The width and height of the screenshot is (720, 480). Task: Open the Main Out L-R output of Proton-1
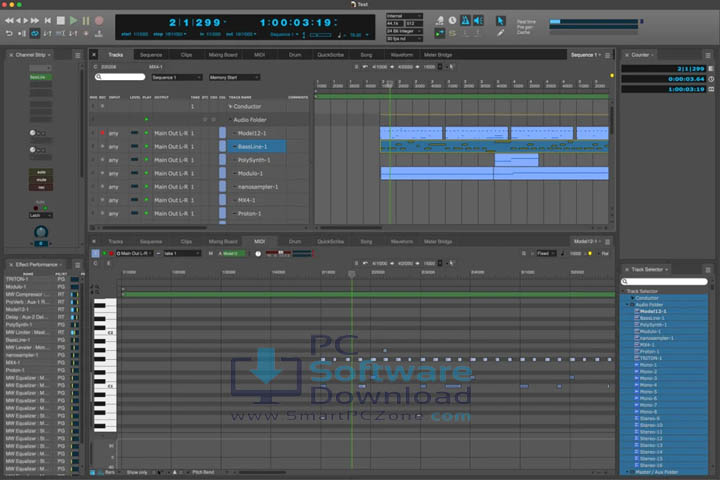[171, 214]
